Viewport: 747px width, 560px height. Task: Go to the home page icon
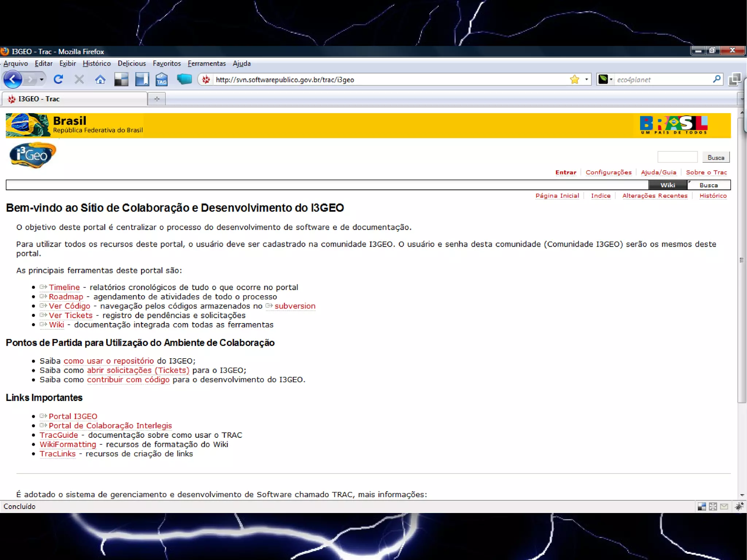(100, 79)
